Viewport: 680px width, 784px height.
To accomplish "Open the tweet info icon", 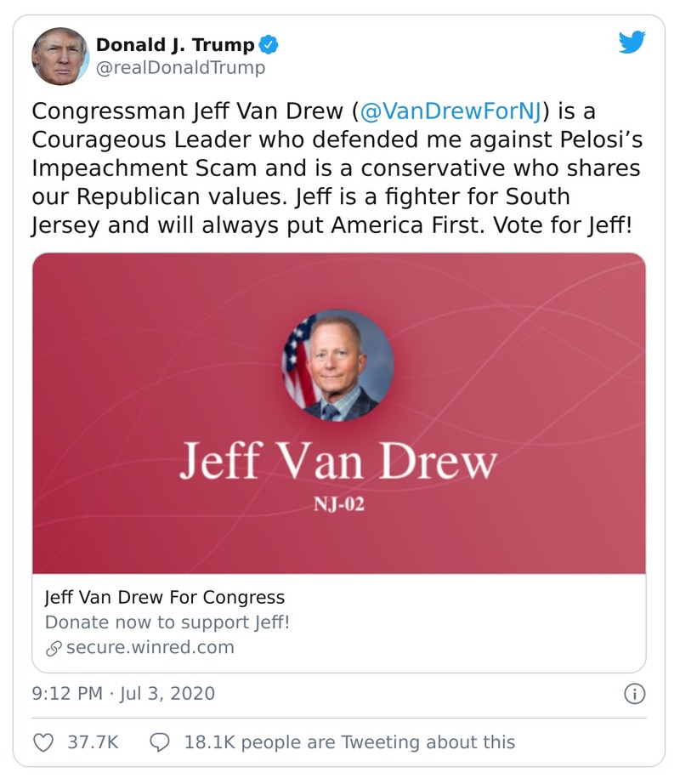I will point(634,694).
